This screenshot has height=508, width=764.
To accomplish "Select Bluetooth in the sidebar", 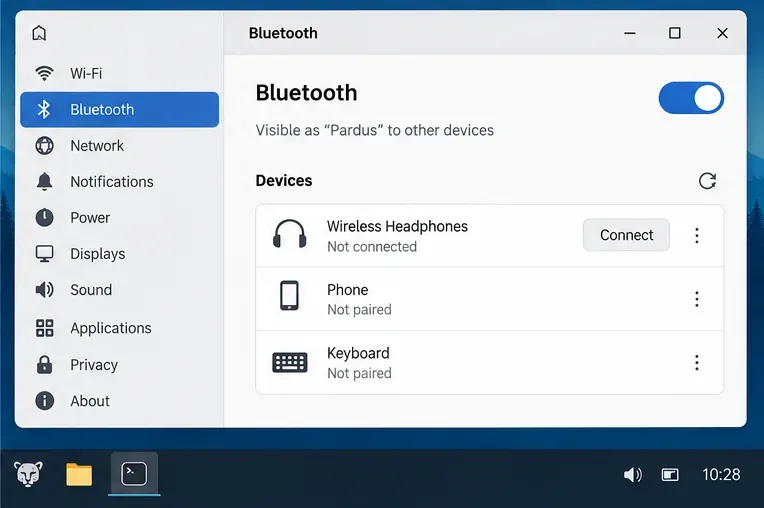I will click(x=119, y=110).
